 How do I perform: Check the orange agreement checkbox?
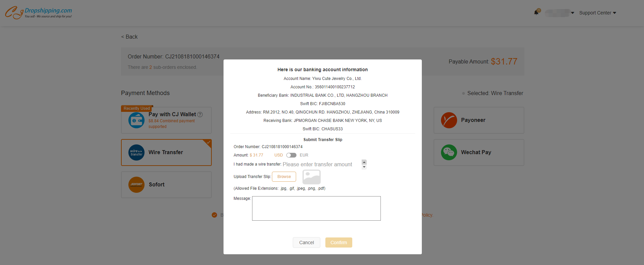(214, 215)
